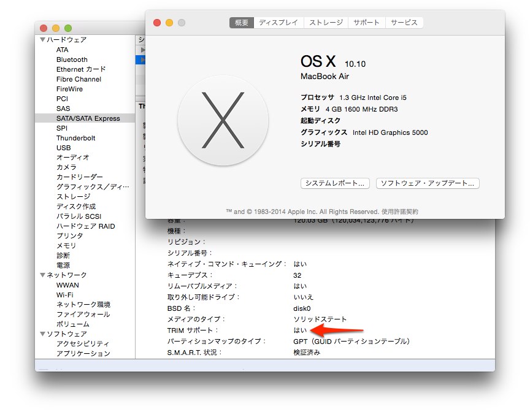
Task: Open the ストレージ tab in About window
Action: (326, 23)
